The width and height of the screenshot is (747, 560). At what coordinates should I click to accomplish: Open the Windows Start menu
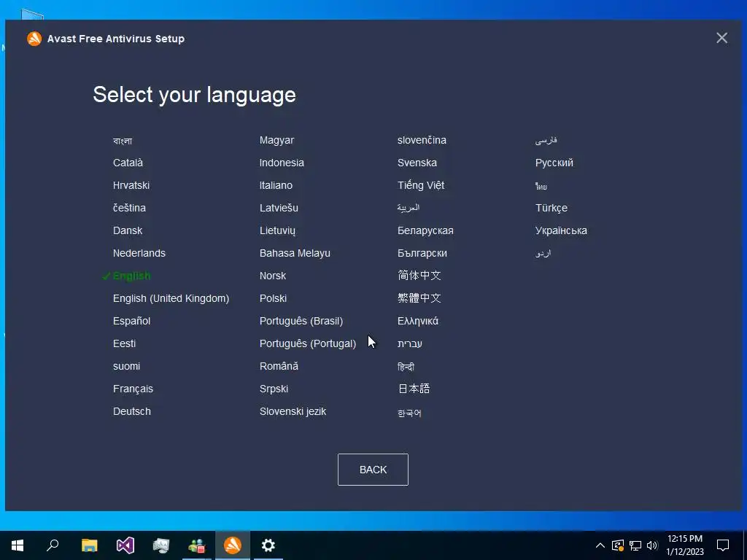(18, 545)
